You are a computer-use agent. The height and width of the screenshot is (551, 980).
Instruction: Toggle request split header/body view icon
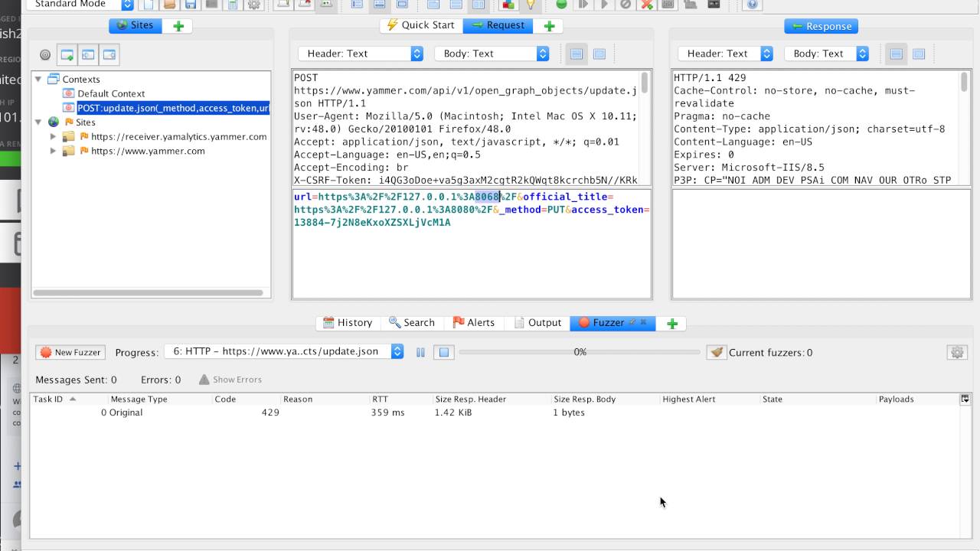(x=577, y=54)
